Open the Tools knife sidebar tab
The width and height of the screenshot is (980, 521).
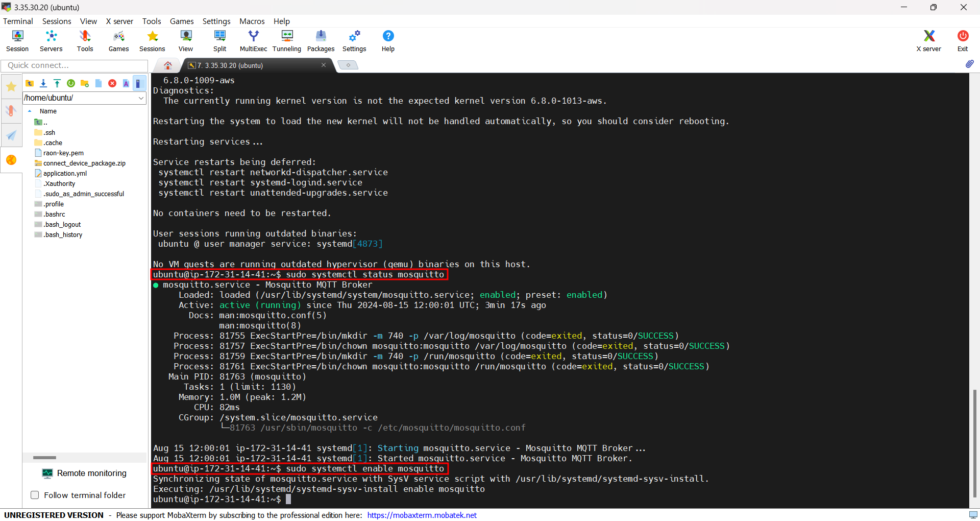[11, 111]
